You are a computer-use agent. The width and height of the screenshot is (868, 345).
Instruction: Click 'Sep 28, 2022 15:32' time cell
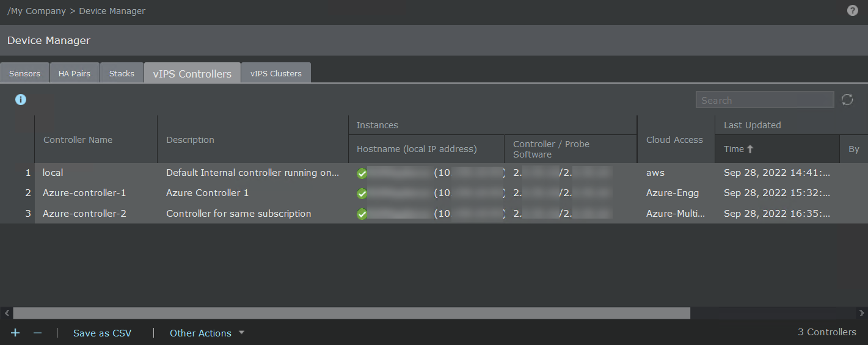(777, 193)
